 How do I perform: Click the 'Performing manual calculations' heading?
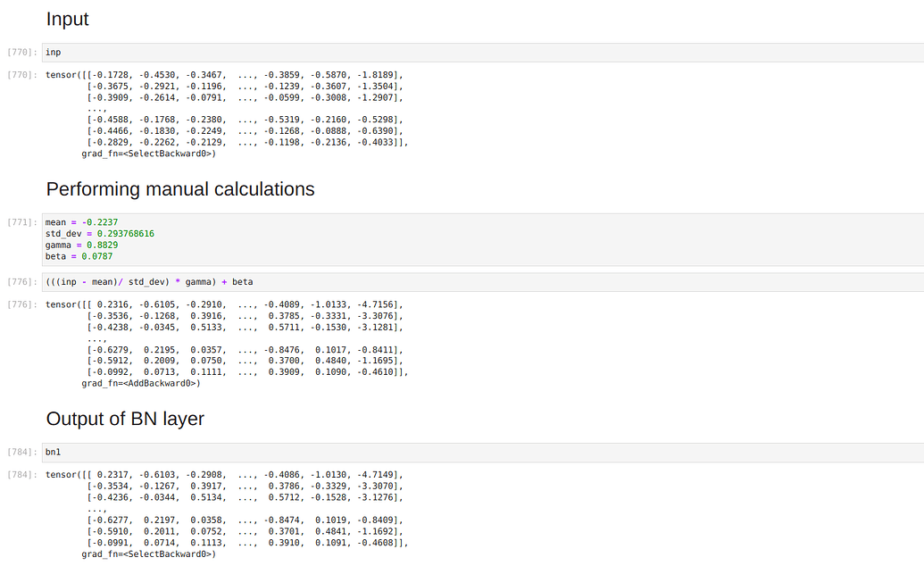(x=180, y=189)
